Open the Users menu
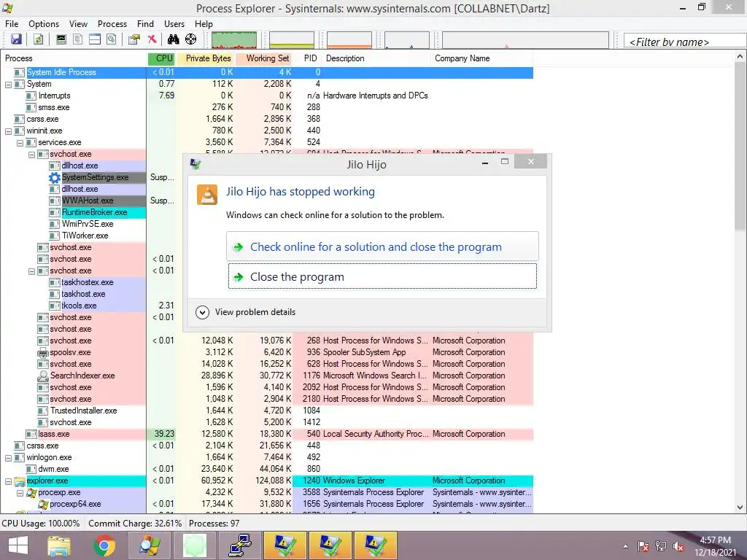The height and width of the screenshot is (560, 747). point(174,24)
